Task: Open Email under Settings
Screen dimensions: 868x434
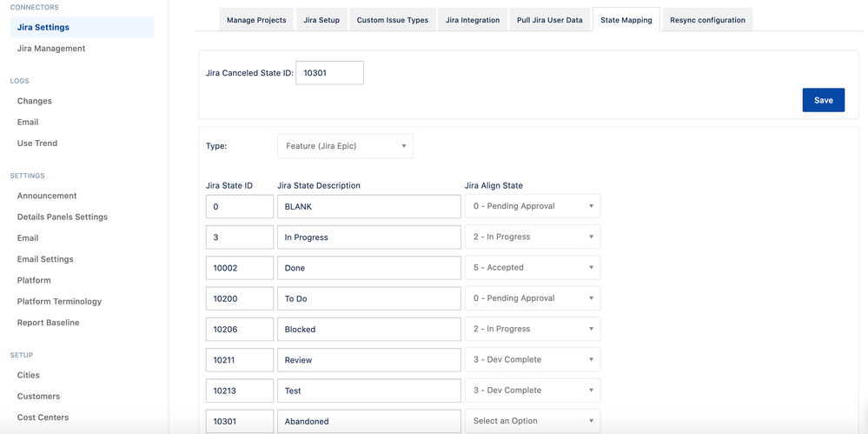Action: (28, 237)
